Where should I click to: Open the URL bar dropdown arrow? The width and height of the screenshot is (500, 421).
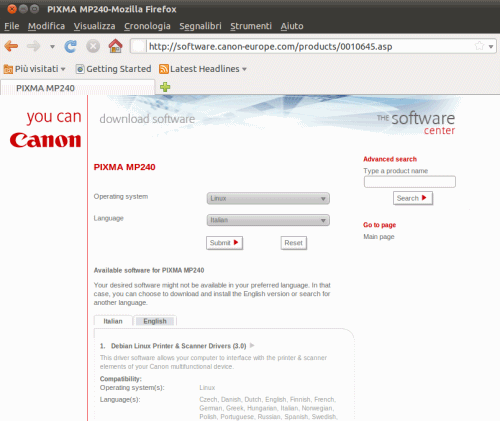[491, 47]
